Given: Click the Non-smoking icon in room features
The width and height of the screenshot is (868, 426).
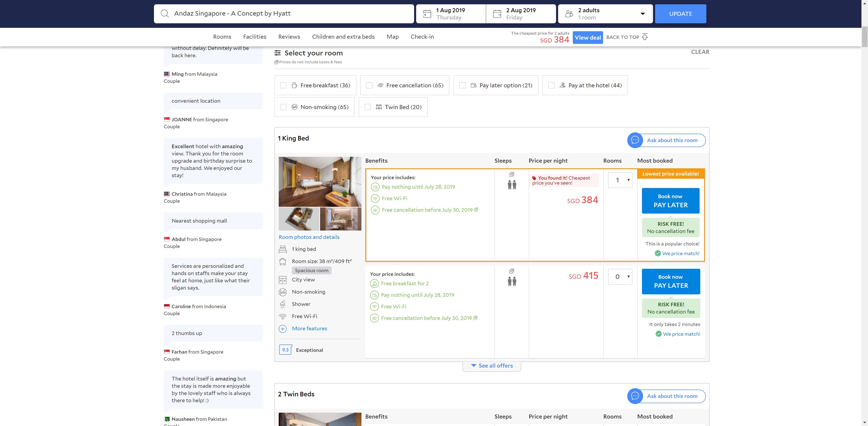Looking at the screenshot, I should click(283, 292).
